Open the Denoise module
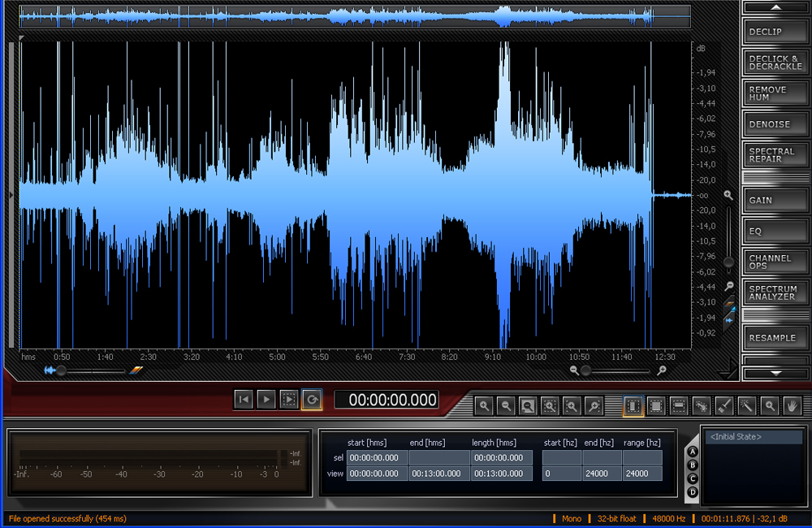Viewport: 812px width, 528px height. (775, 124)
